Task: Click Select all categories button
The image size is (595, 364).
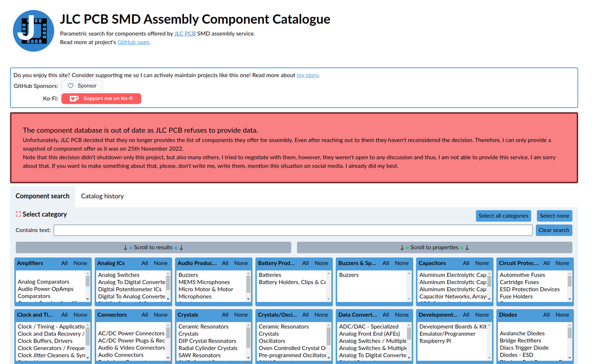Action: (503, 216)
